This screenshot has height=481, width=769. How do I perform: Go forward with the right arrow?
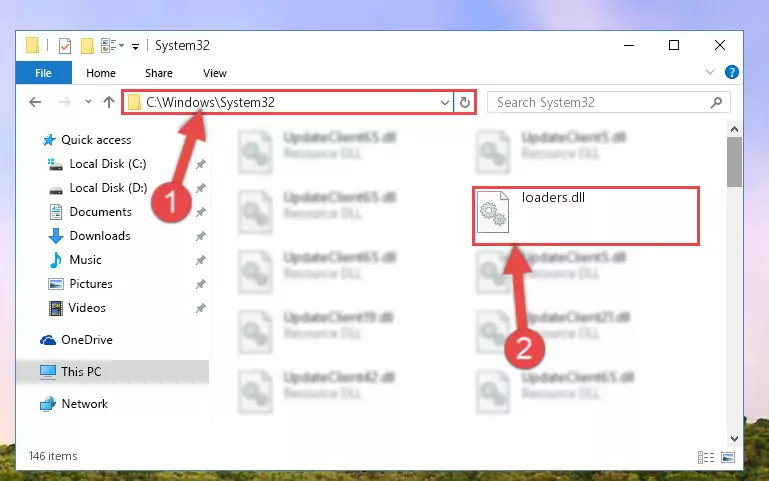pyautogui.click(x=64, y=102)
